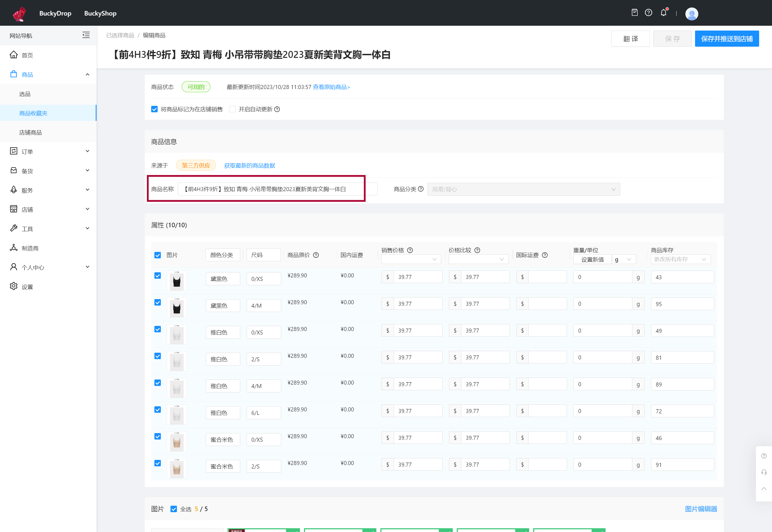Viewport: 772px width, 532px height.
Task: Expand the 订单 sidebar section
Action: pyautogui.click(x=87, y=151)
